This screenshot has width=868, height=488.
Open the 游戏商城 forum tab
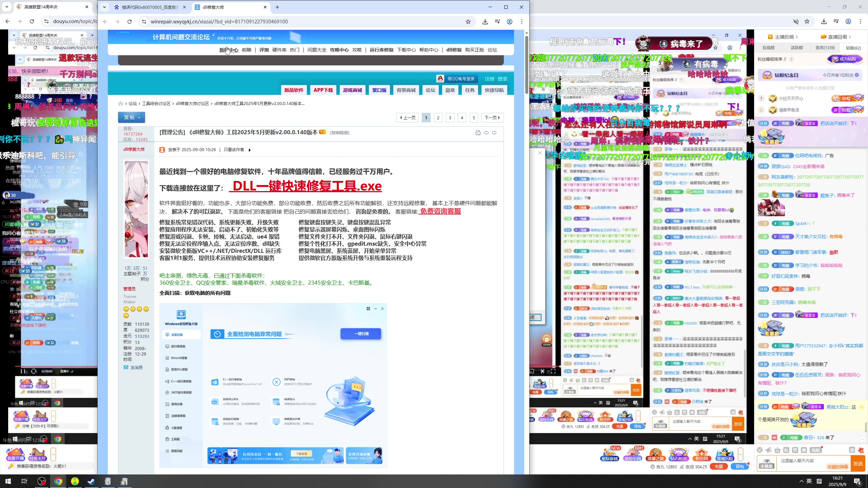tap(353, 90)
